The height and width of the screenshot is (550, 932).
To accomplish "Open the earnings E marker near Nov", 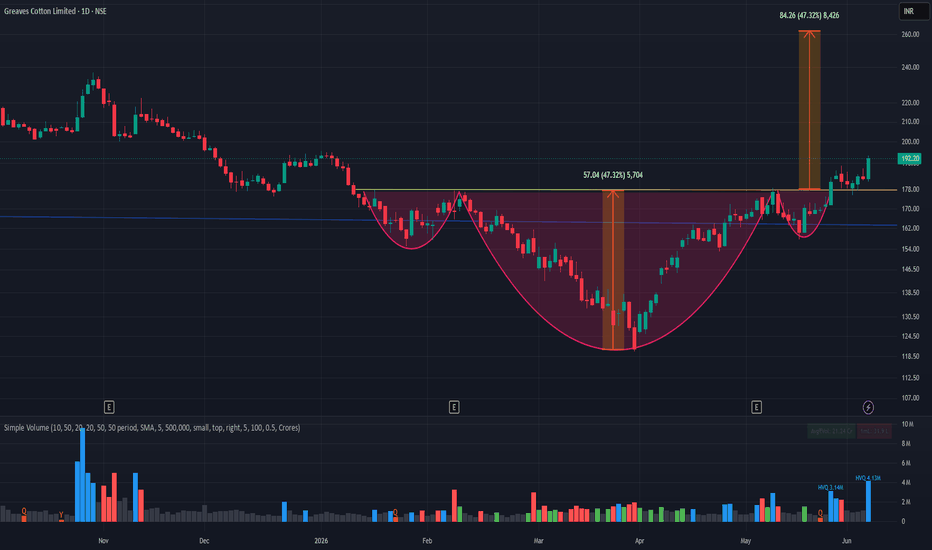I will (x=109, y=407).
